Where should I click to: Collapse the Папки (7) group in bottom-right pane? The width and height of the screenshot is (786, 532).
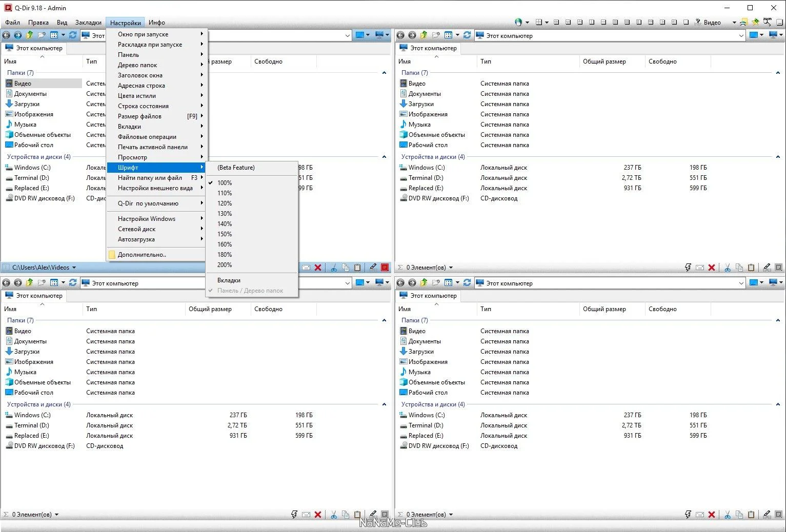[778, 320]
